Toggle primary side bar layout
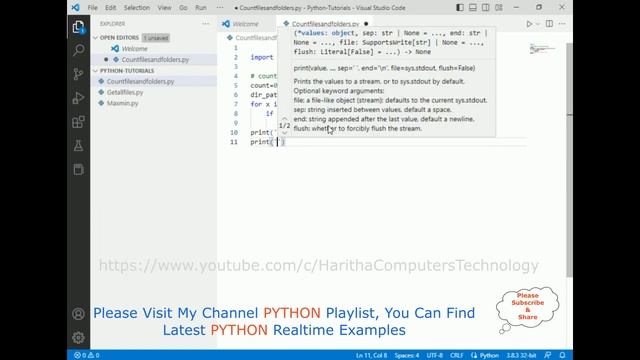 [x=460, y=8]
